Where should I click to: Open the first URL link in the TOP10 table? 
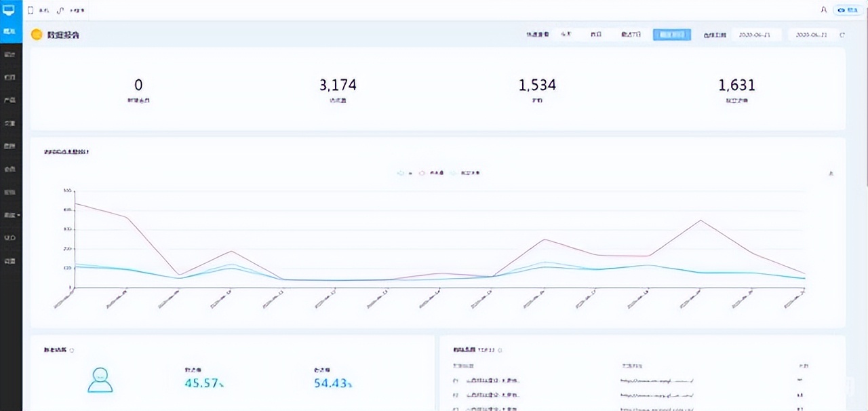[x=656, y=380]
